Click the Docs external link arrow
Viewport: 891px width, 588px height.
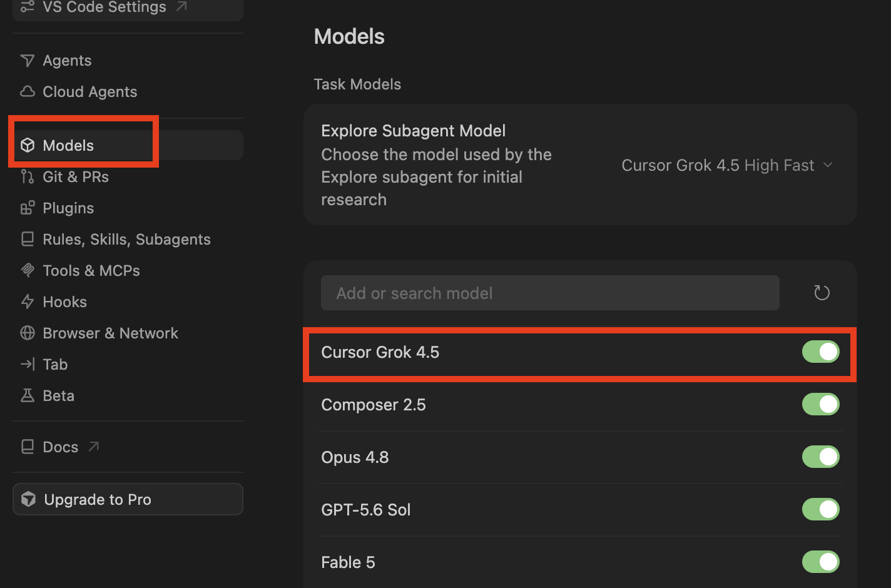[x=94, y=447]
